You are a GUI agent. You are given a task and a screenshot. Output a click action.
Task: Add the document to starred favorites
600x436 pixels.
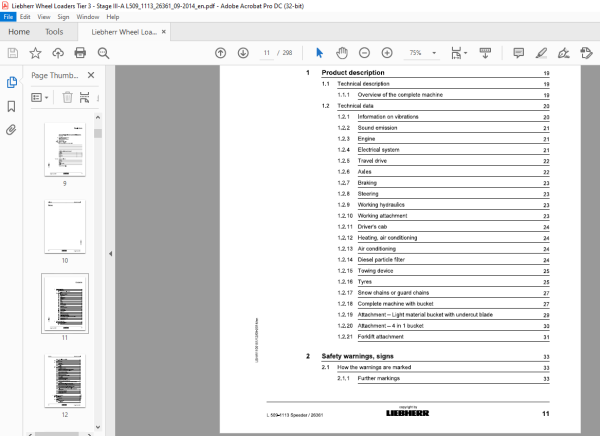(x=35, y=53)
